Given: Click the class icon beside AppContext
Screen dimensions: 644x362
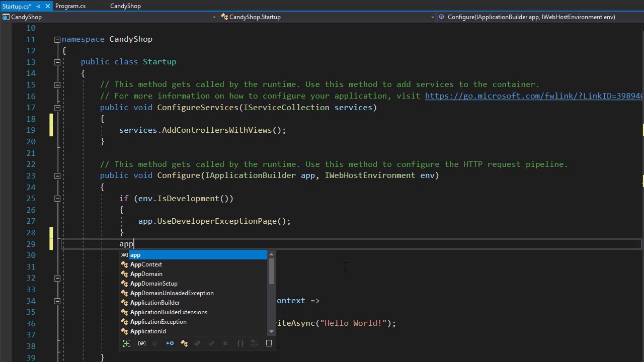Looking at the screenshot, I should 124,264.
